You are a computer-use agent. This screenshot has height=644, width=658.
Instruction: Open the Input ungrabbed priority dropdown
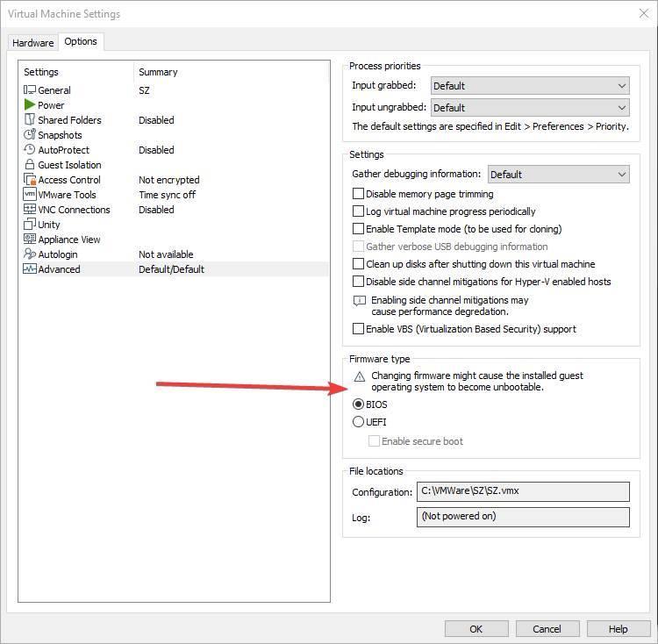[530, 108]
